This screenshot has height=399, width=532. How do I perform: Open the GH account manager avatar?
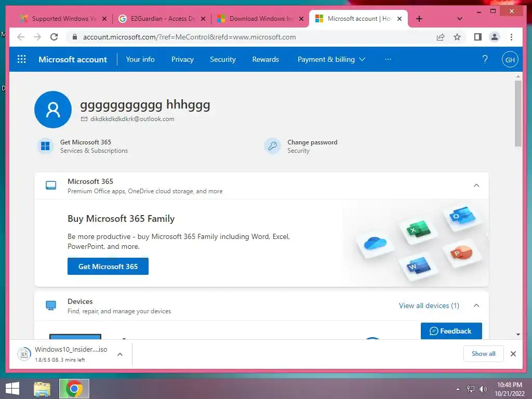pyautogui.click(x=510, y=60)
